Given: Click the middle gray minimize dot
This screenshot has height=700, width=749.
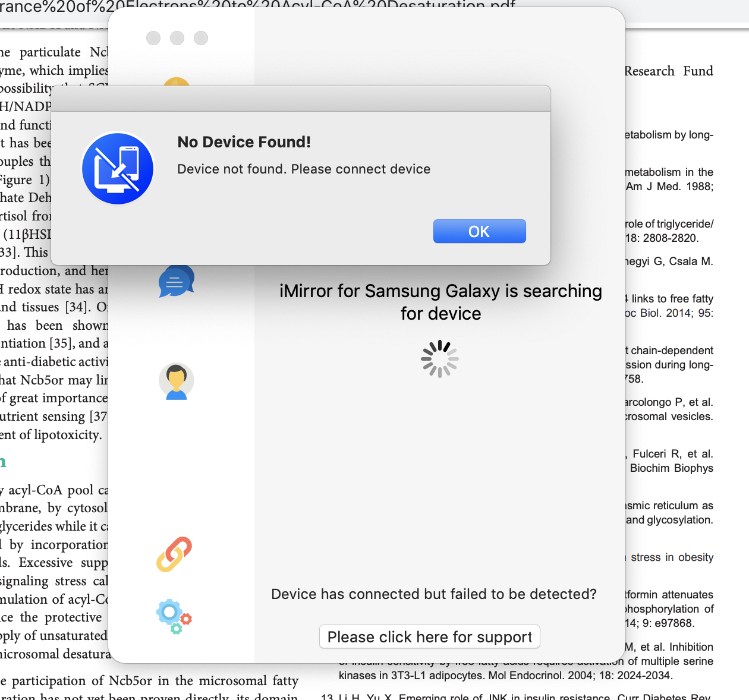Looking at the screenshot, I should pos(177,38).
